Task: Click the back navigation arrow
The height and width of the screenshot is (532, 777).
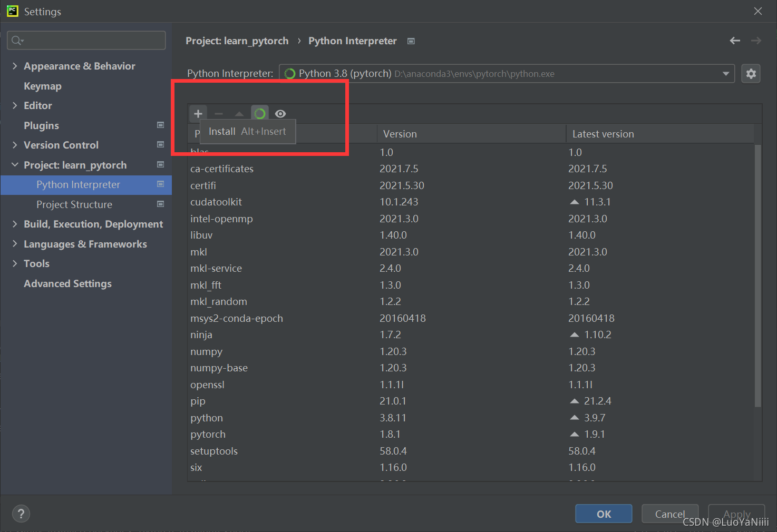Action: point(735,41)
